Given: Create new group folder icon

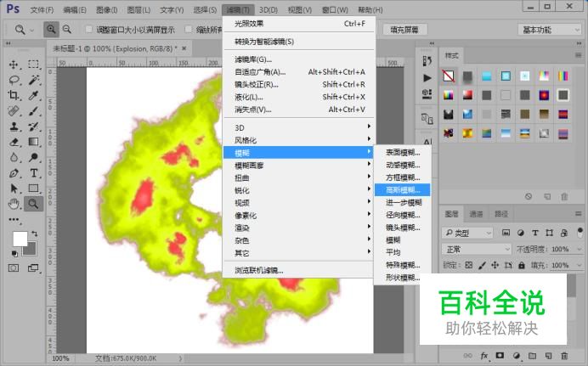Looking at the screenshot, I should 532,356.
